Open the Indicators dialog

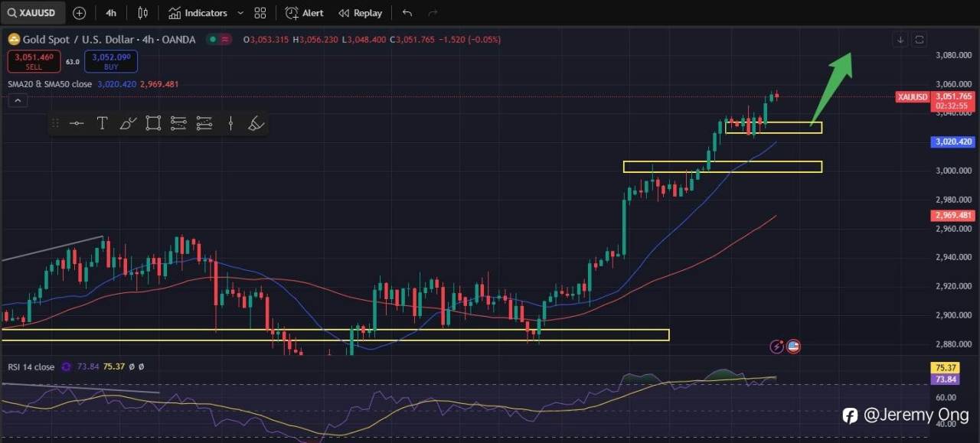pos(198,13)
